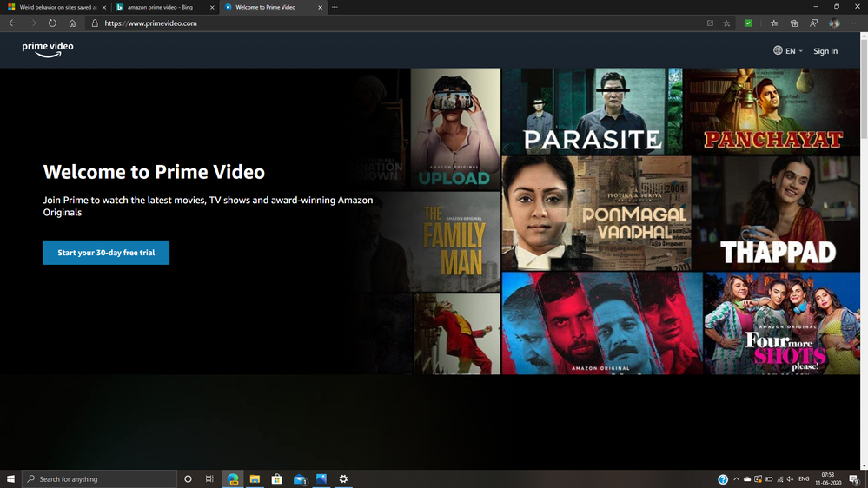Click the Search for anything box
This screenshot has width=868, height=488.
(x=100, y=478)
